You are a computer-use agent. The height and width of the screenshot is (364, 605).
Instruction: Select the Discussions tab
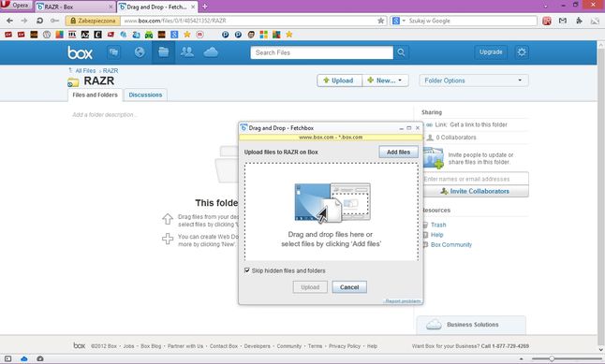coord(145,95)
